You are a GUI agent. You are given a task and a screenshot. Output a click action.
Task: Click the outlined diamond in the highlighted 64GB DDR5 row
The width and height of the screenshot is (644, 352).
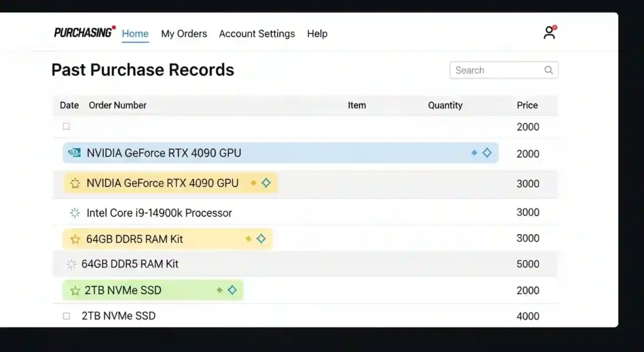tap(261, 239)
